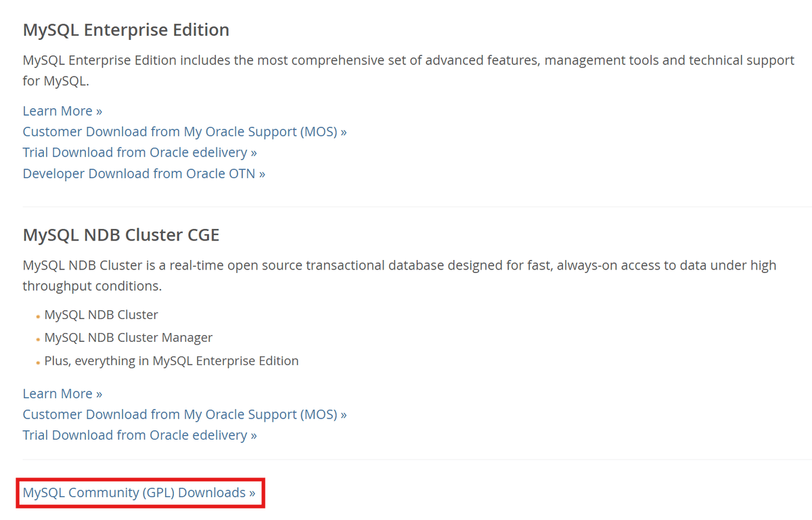Click NDB Cluster's Customer Download from MOS link
This screenshot has width=812, height=520.
(184, 414)
